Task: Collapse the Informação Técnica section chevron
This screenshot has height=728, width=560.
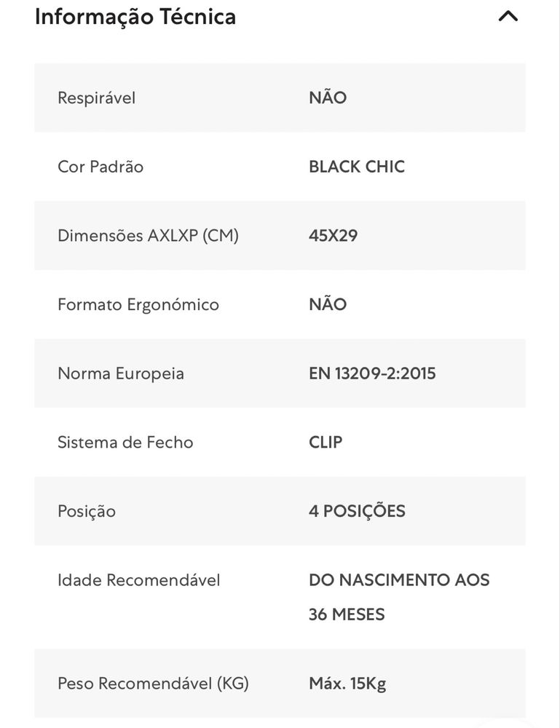Action: [508, 17]
